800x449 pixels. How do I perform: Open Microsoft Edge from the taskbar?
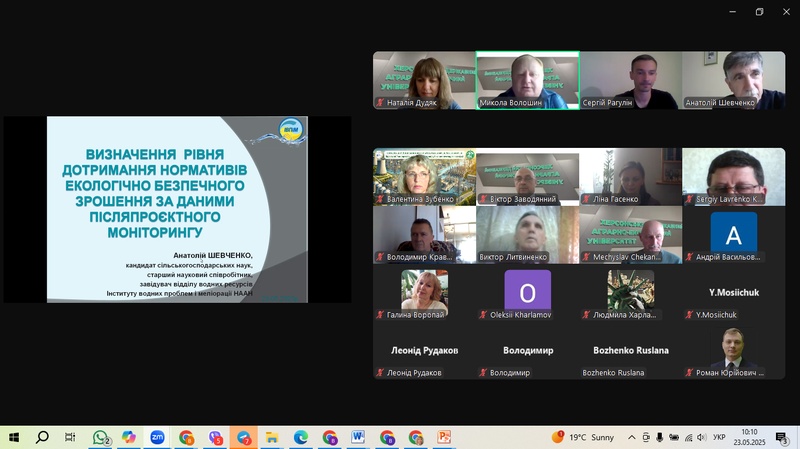[x=301, y=437]
